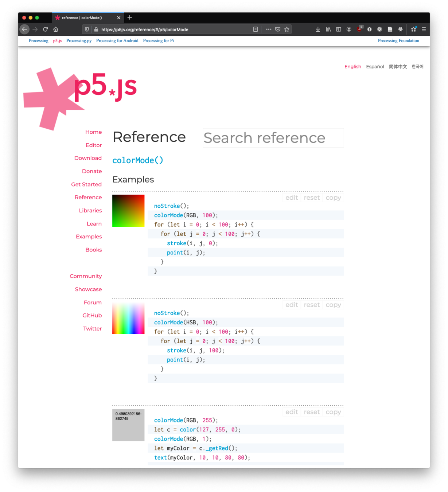Switch language to English
Screen dimensions: 448x492
(x=353, y=67)
